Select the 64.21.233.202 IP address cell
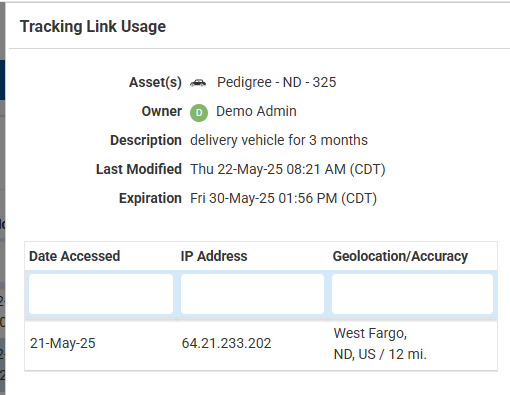 click(226, 343)
